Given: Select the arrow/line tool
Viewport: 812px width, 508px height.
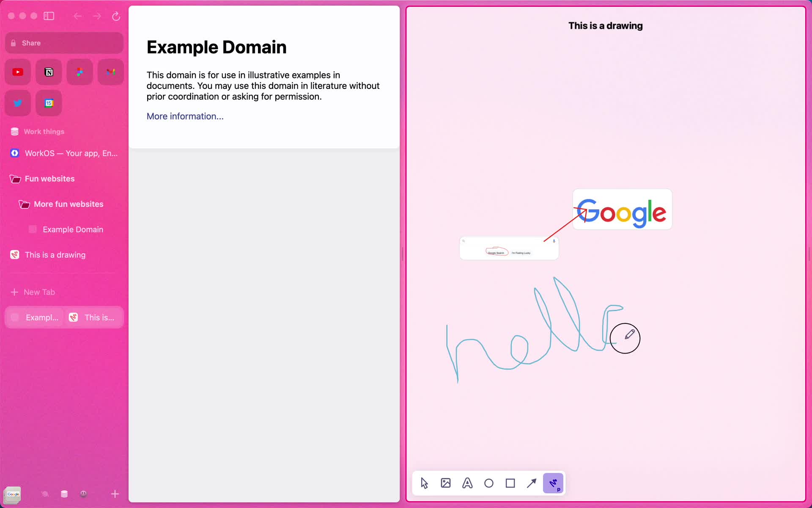Looking at the screenshot, I should (x=532, y=483).
